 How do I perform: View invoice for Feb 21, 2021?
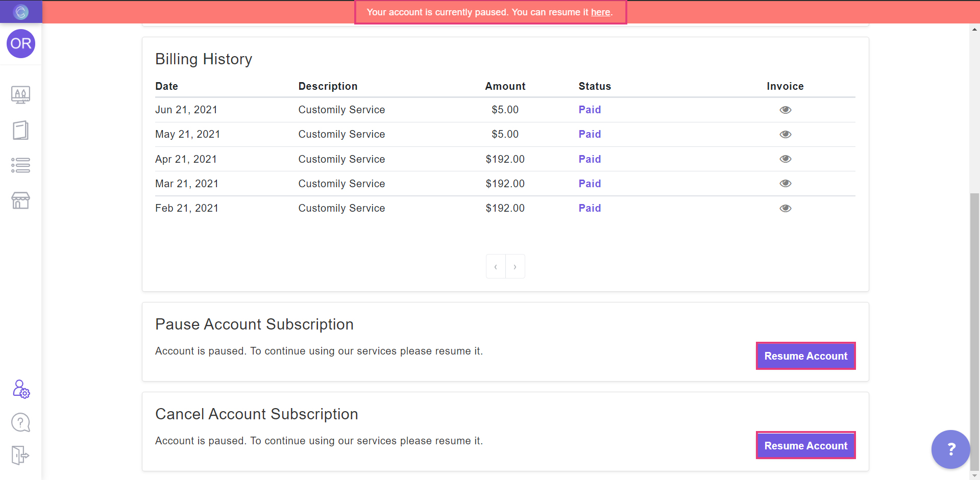pyautogui.click(x=786, y=209)
